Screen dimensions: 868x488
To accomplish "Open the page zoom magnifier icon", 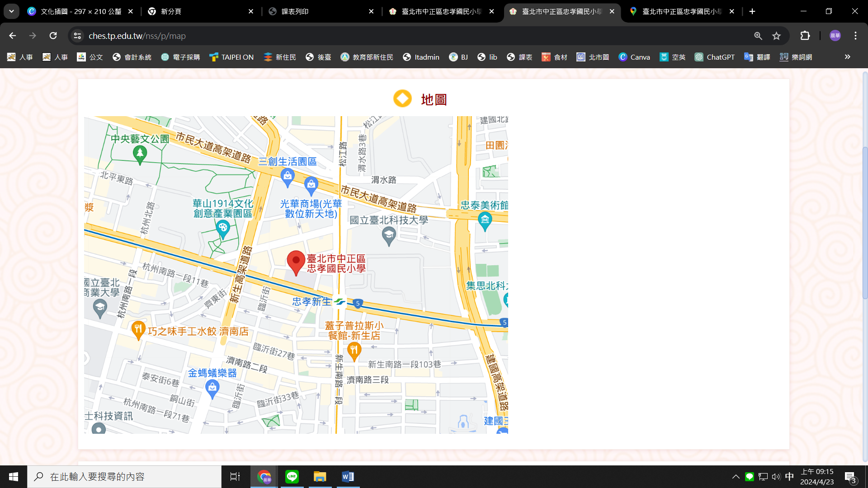I will [758, 36].
